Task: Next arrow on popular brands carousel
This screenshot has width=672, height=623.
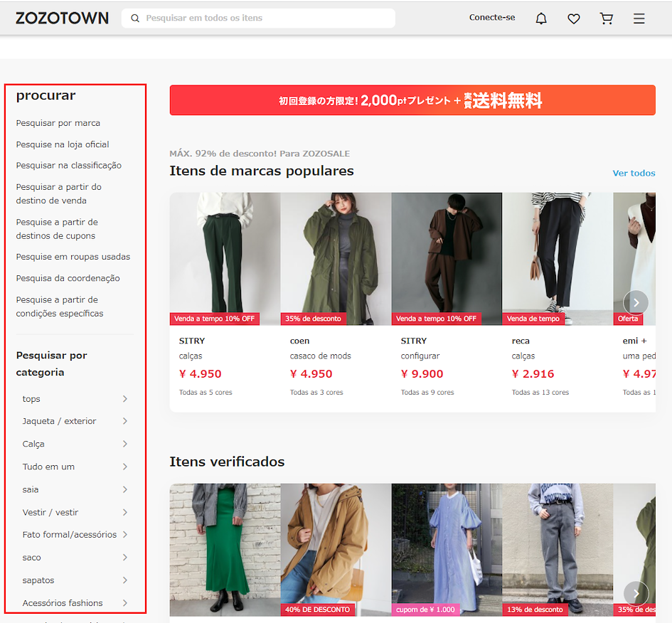Action: tap(636, 302)
